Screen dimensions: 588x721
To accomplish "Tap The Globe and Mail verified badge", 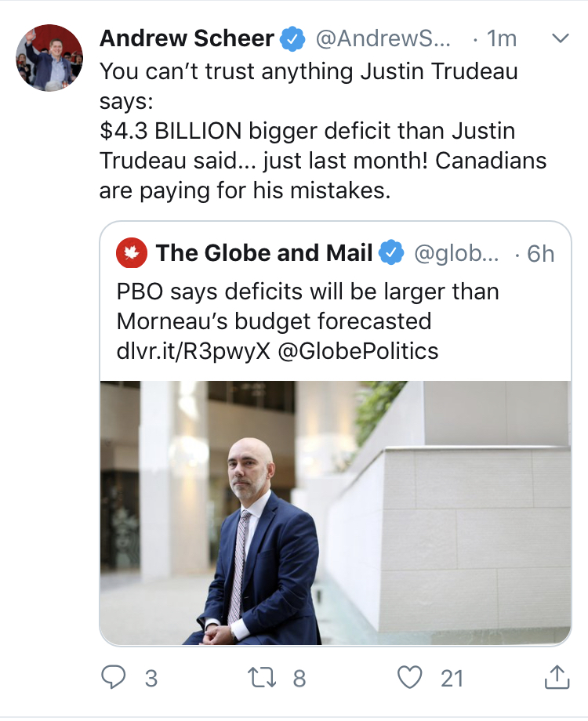I will click(x=391, y=253).
